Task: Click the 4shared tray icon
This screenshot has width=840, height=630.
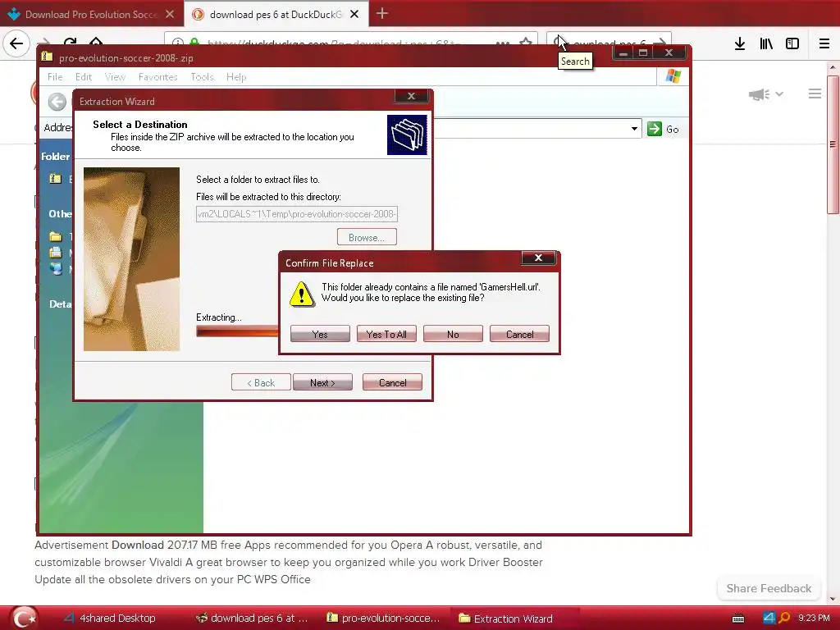Action: 769,618
